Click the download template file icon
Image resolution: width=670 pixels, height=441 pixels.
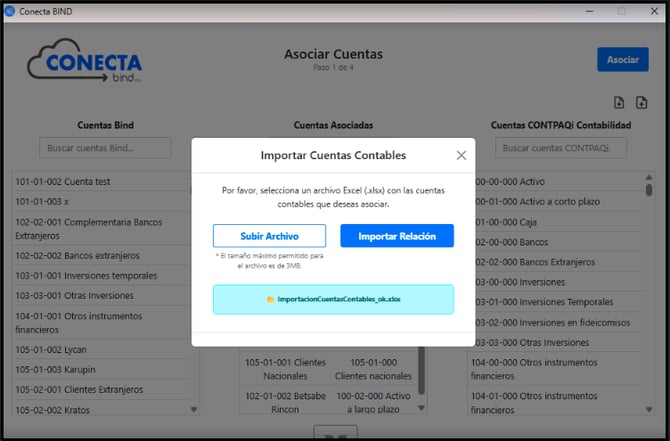pyautogui.click(x=619, y=103)
